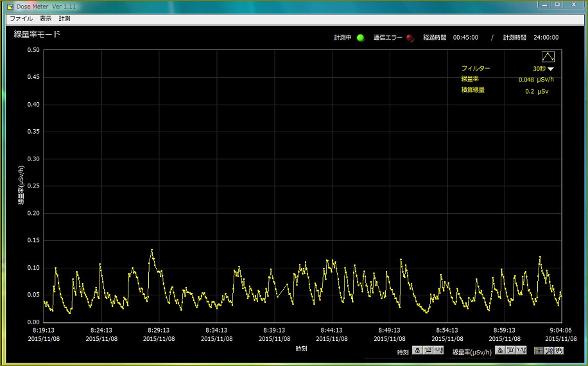Click the 計測時間 value 24:00:00
The width and height of the screenshot is (588, 366).
point(546,38)
